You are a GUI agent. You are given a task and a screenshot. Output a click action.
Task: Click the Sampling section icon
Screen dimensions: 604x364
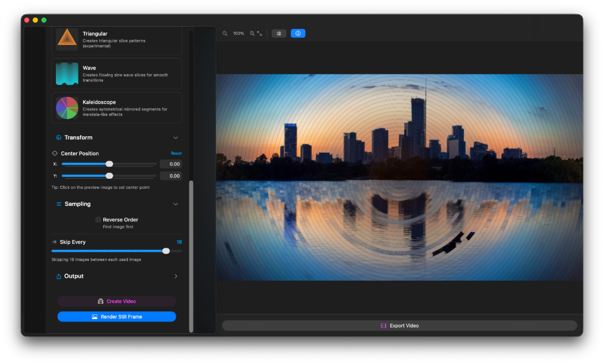coord(58,204)
